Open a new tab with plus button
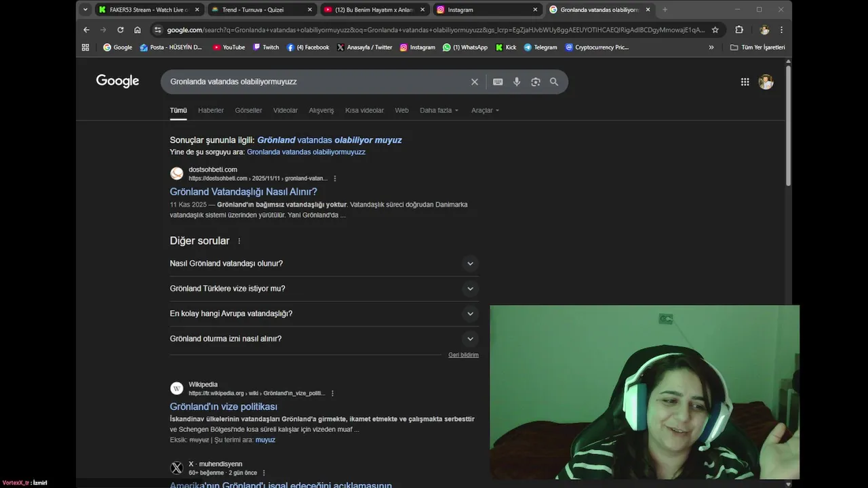Viewport: 868px width, 488px height. point(665,9)
